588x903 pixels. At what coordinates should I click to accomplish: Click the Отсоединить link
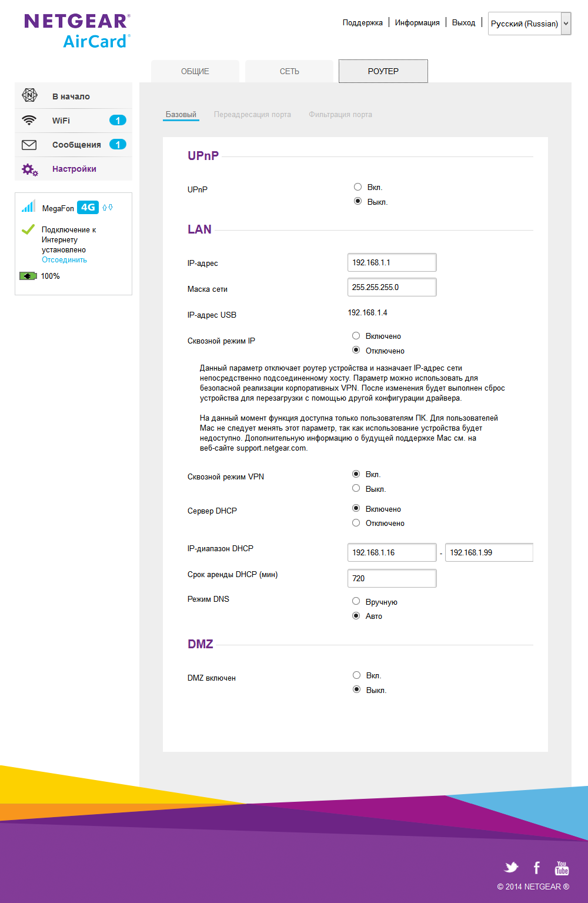(x=64, y=260)
